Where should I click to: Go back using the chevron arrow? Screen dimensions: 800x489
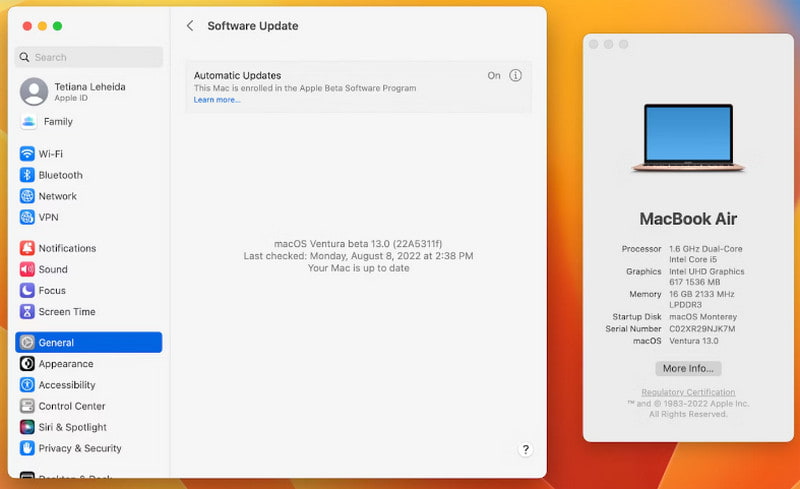(x=190, y=26)
